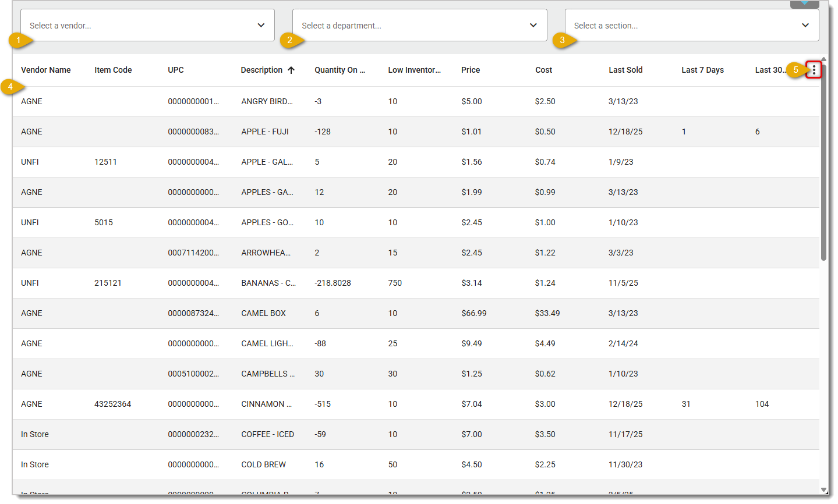
Task: Click the Description column header
Action: pos(261,70)
